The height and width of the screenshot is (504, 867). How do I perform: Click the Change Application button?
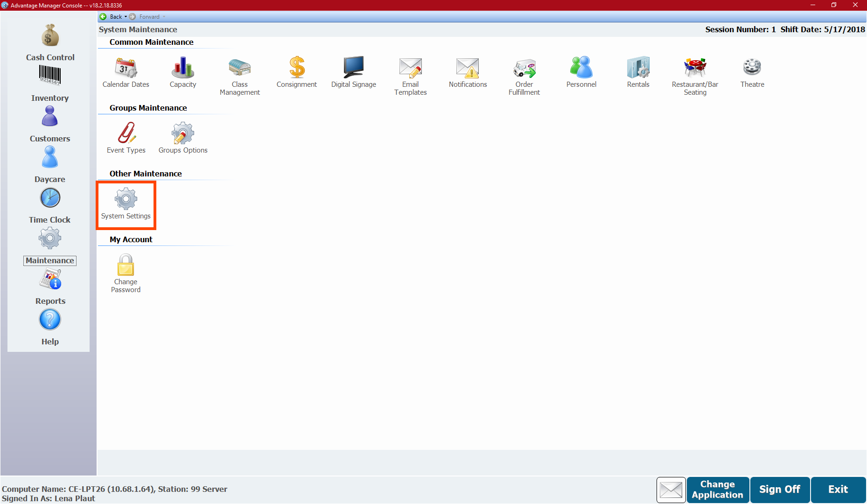pyautogui.click(x=718, y=490)
